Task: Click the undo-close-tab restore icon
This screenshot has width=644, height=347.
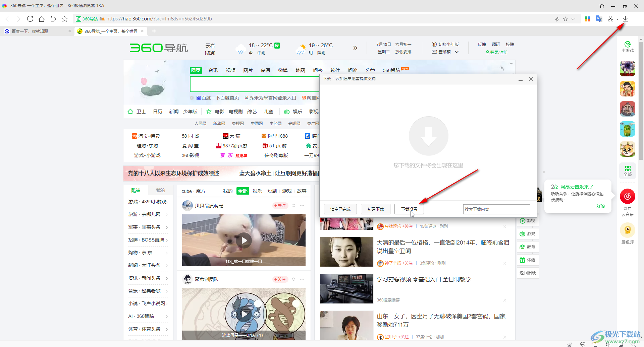Action: pos(53,19)
